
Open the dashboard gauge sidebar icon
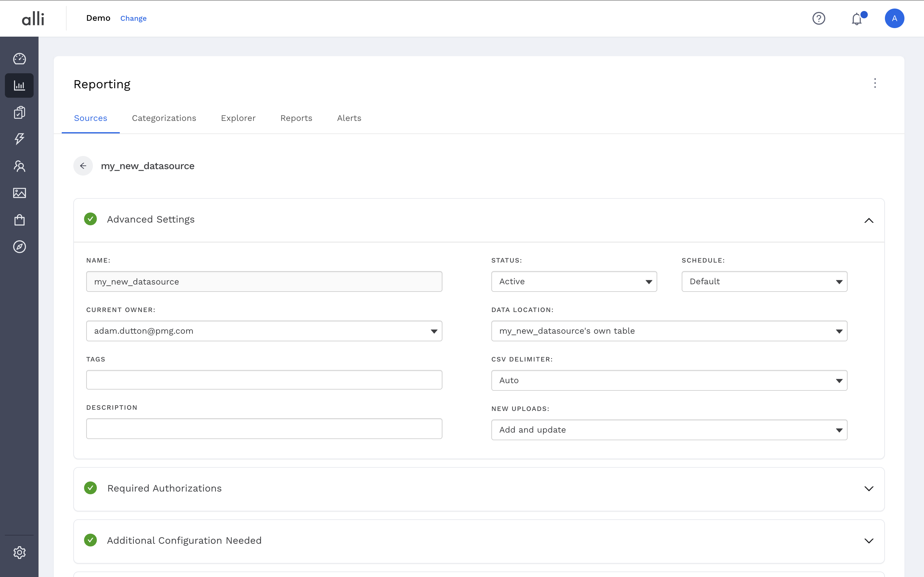pos(20,59)
